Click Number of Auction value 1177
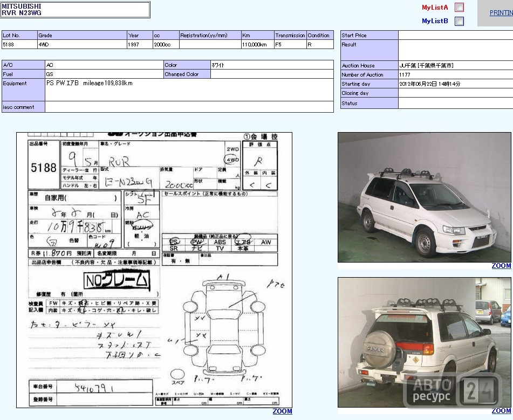This screenshot has height=420, width=513. point(405,74)
